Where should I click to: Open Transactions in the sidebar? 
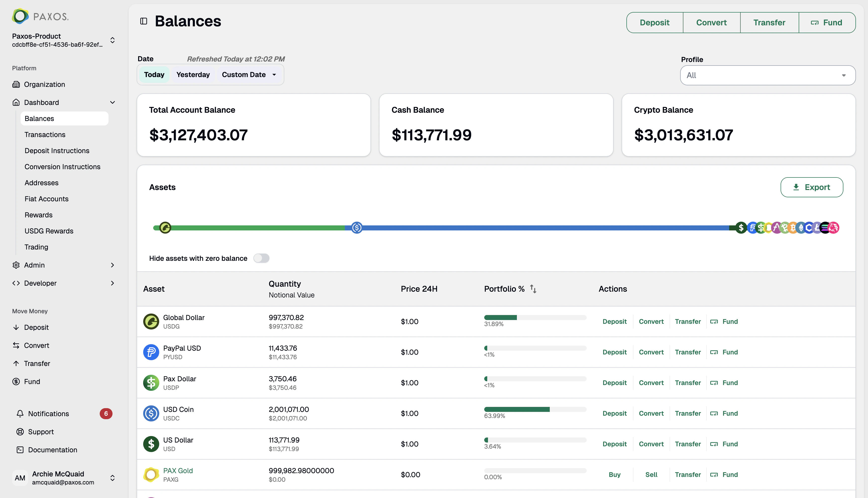[45, 135]
